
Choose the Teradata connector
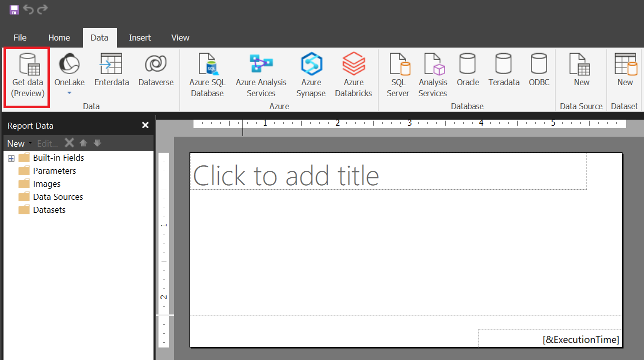[504, 70]
